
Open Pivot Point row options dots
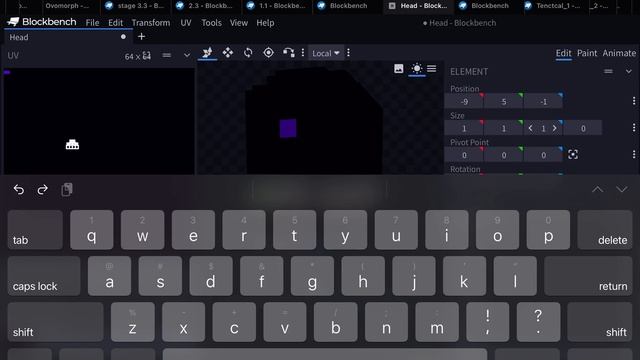point(634,154)
